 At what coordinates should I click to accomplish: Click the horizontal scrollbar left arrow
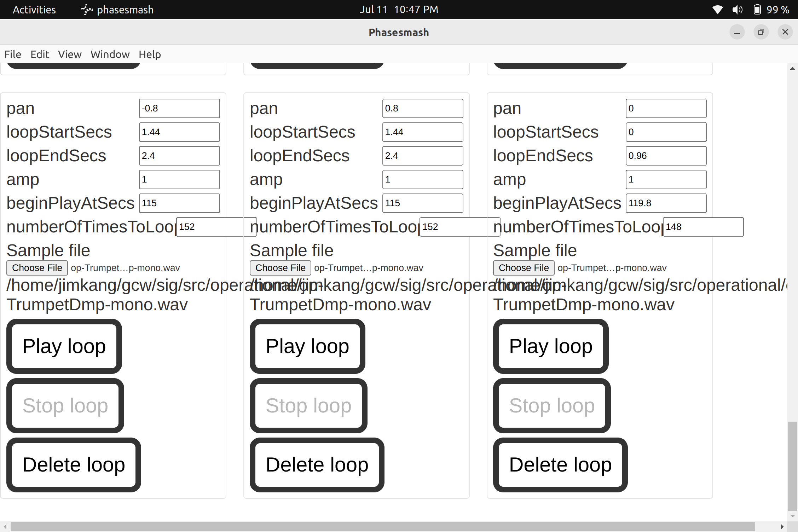coord(5,527)
